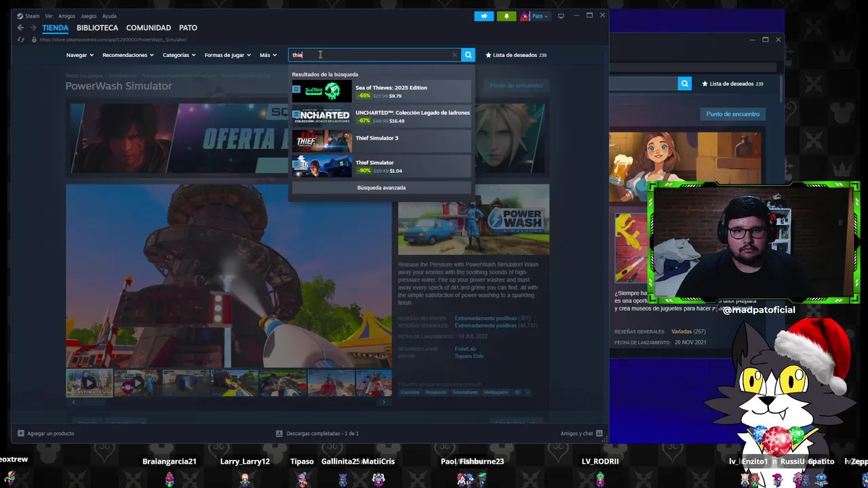868x488 pixels.
Task: Select the Thief Simulator $1.04 result
Action: click(381, 166)
